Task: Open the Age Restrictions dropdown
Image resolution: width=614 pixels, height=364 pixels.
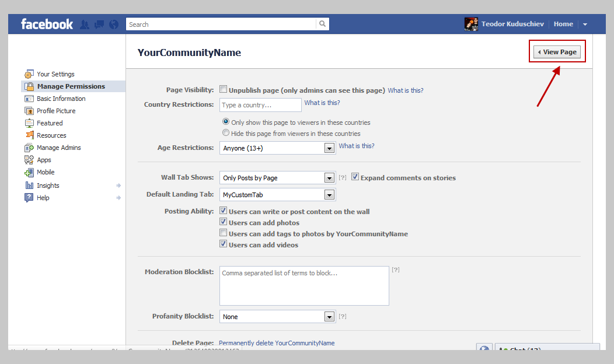Action: pyautogui.click(x=278, y=148)
